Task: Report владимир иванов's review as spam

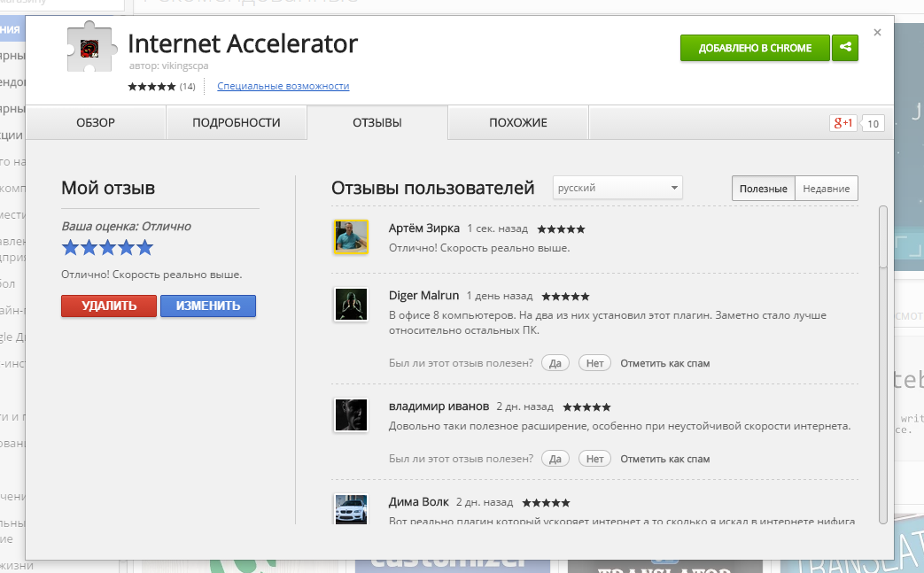Action: click(664, 459)
